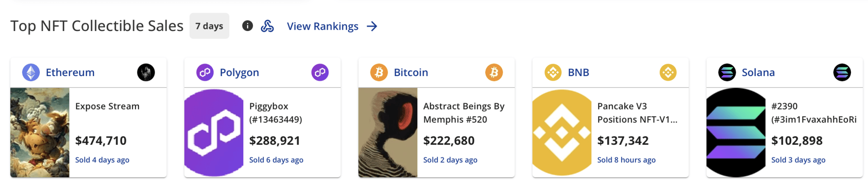Image resolution: width=868 pixels, height=195 pixels.
Task: Click the Solana chain logo icon
Action: [727, 73]
